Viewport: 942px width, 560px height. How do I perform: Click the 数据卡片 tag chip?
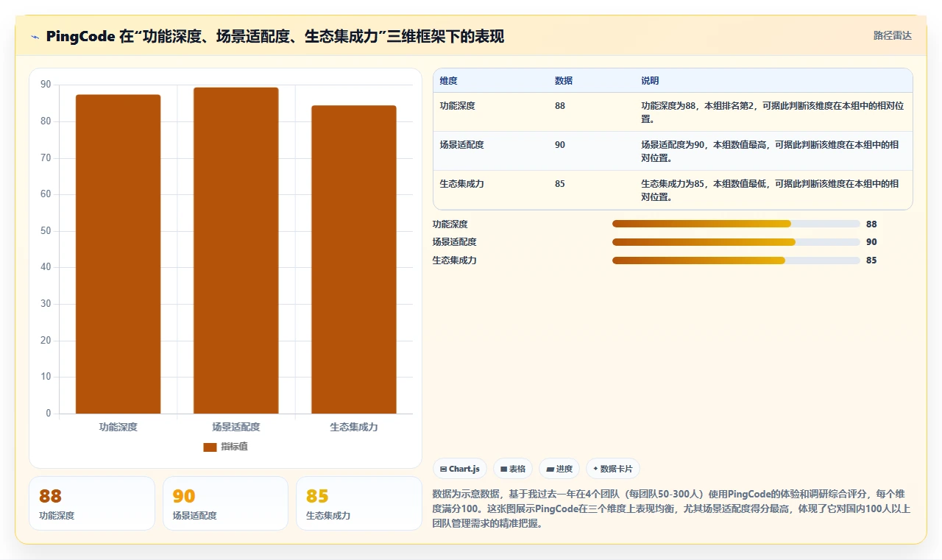(x=613, y=469)
